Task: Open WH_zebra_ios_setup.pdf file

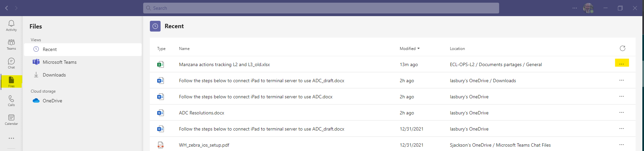Action: [204, 145]
